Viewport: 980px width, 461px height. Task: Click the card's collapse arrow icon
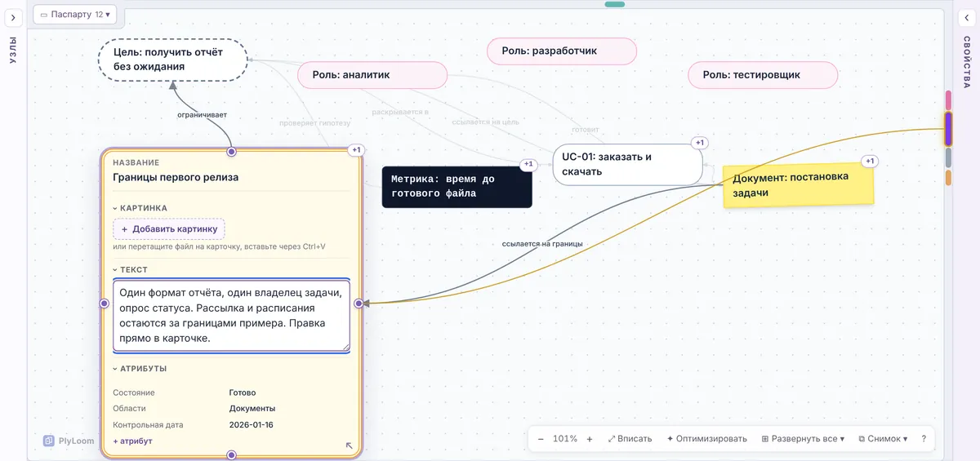tap(350, 445)
